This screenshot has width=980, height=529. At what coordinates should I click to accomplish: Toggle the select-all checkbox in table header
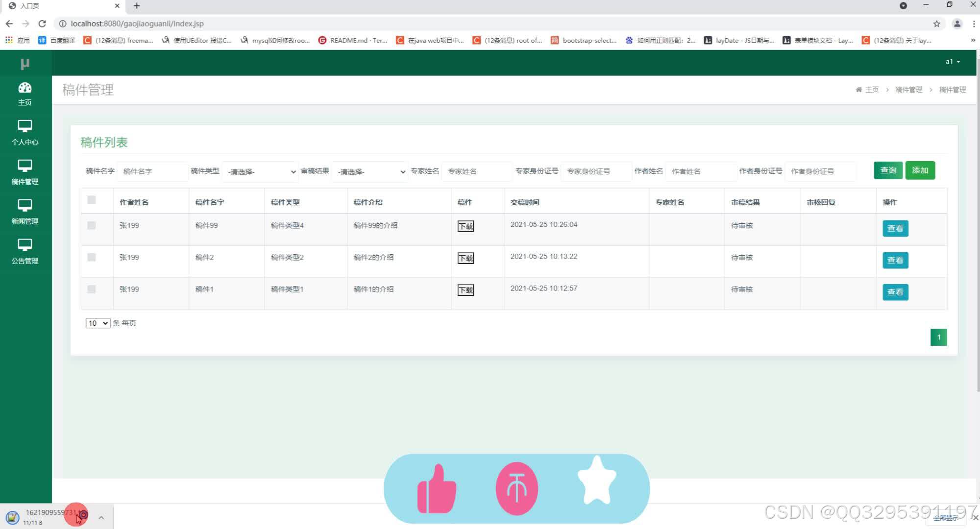click(92, 199)
